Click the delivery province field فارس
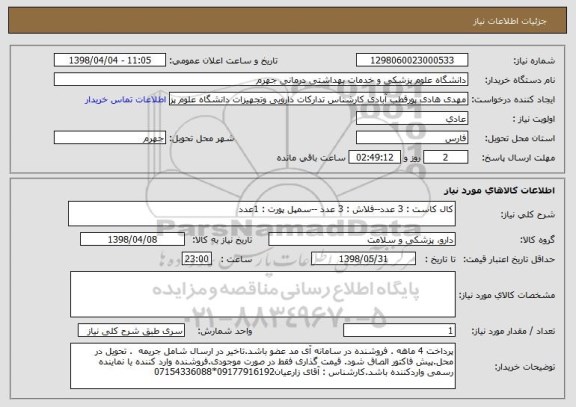 (x=412, y=138)
